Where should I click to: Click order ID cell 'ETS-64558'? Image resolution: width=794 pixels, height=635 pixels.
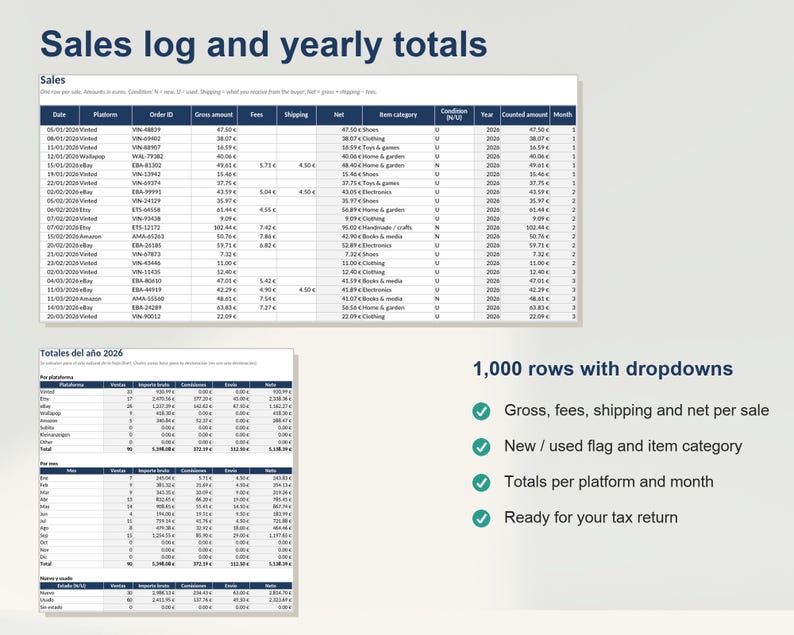[161, 210]
